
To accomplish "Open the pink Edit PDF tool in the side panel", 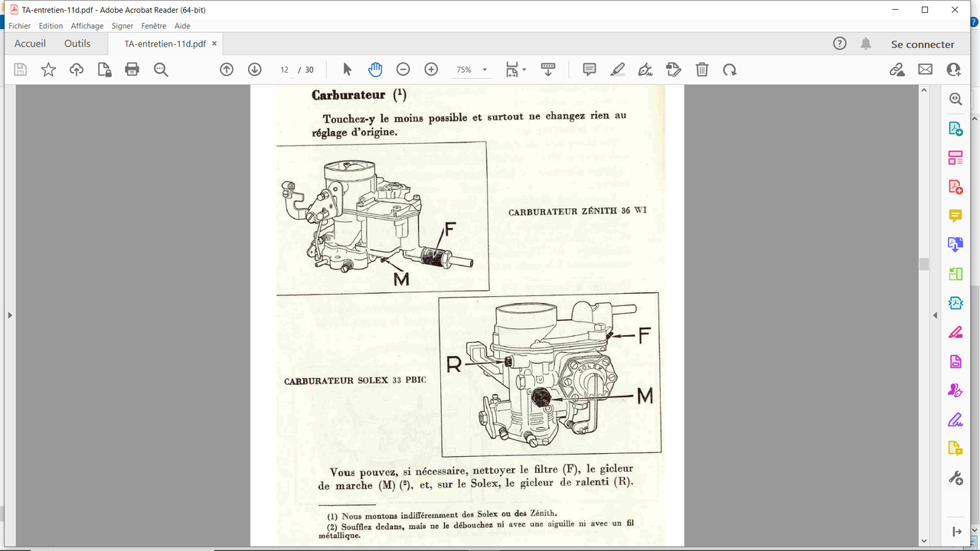I will tap(955, 158).
